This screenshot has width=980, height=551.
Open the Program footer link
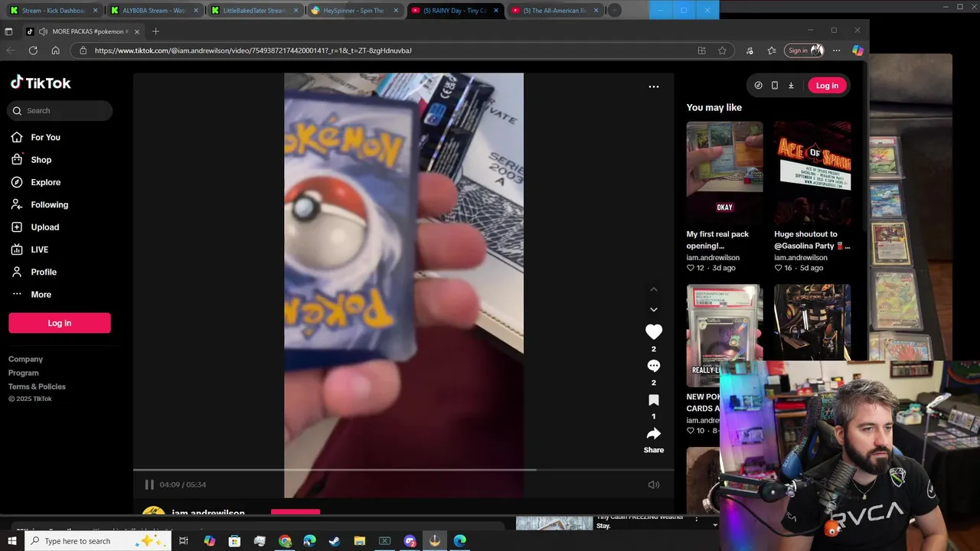pos(24,373)
